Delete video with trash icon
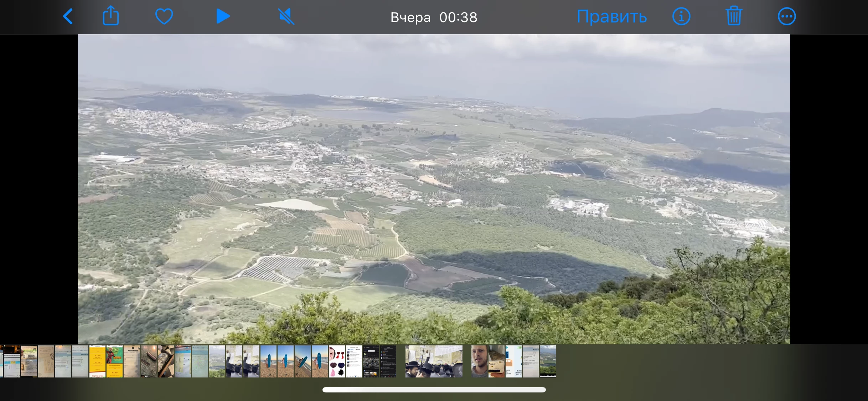 (734, 16)
